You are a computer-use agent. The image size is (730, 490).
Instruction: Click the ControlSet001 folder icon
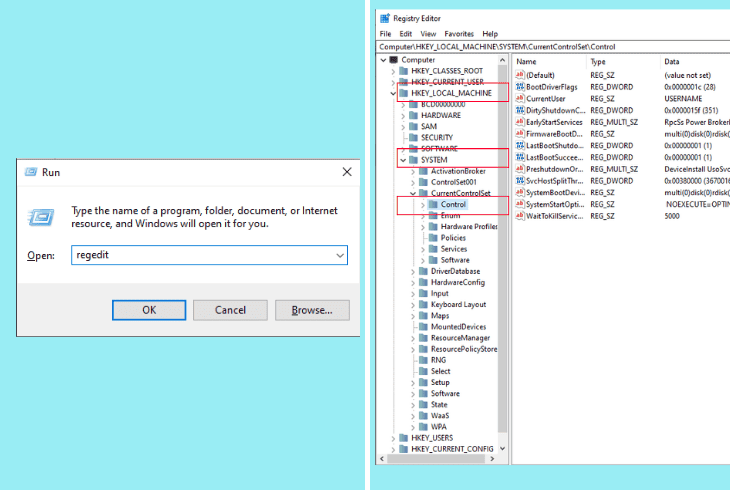point(423,182)
